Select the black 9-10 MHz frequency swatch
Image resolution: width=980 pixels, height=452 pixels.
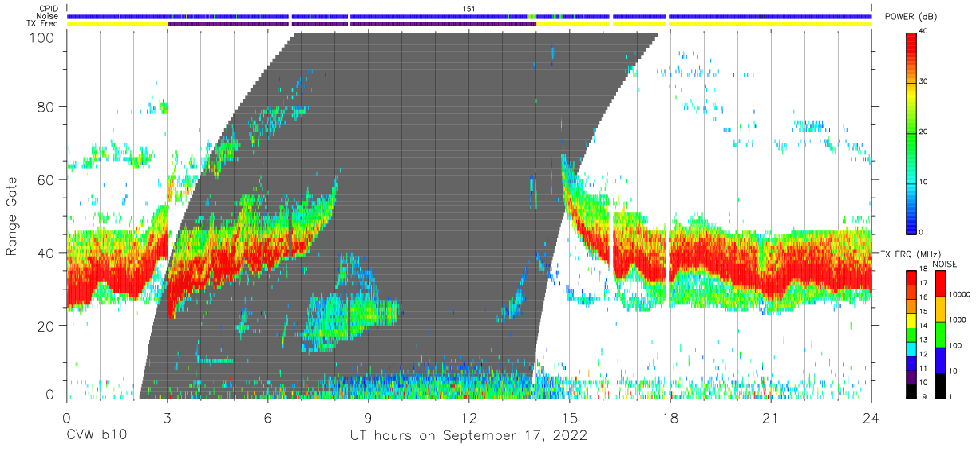[x=911, y=391]
